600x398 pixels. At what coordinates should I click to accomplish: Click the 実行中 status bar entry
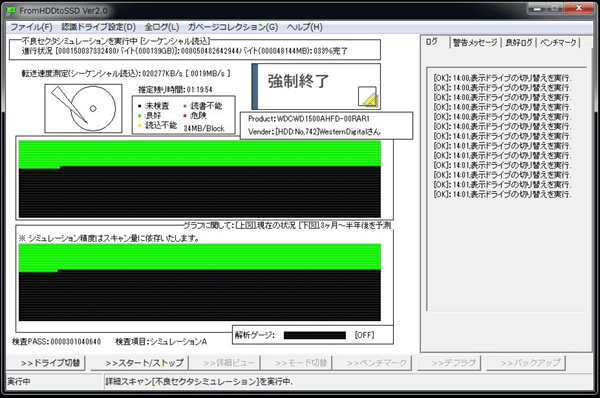click(x=19, y=382)
